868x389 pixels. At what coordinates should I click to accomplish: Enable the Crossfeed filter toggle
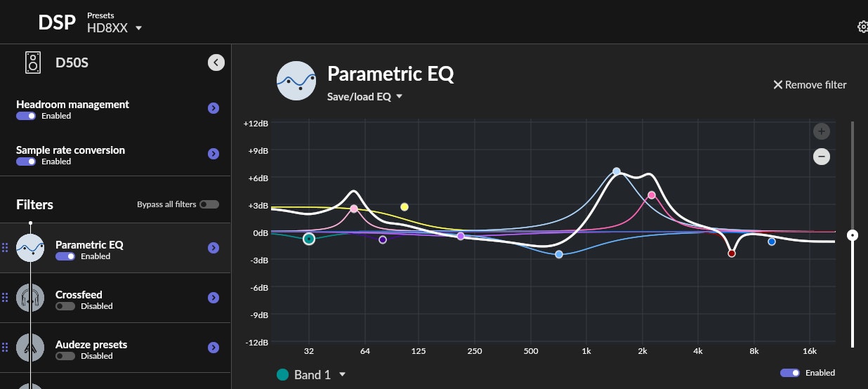(x=65, y=306)
